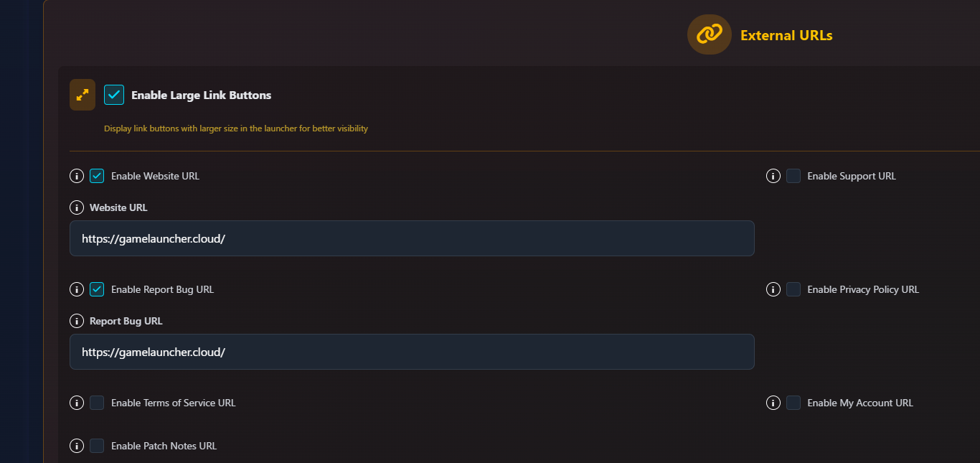The width and height of the screenshot is (980, 463).
Task: Uncheck Enable Large Link Buttons checkbox
Action: click(x=114, y=95)
